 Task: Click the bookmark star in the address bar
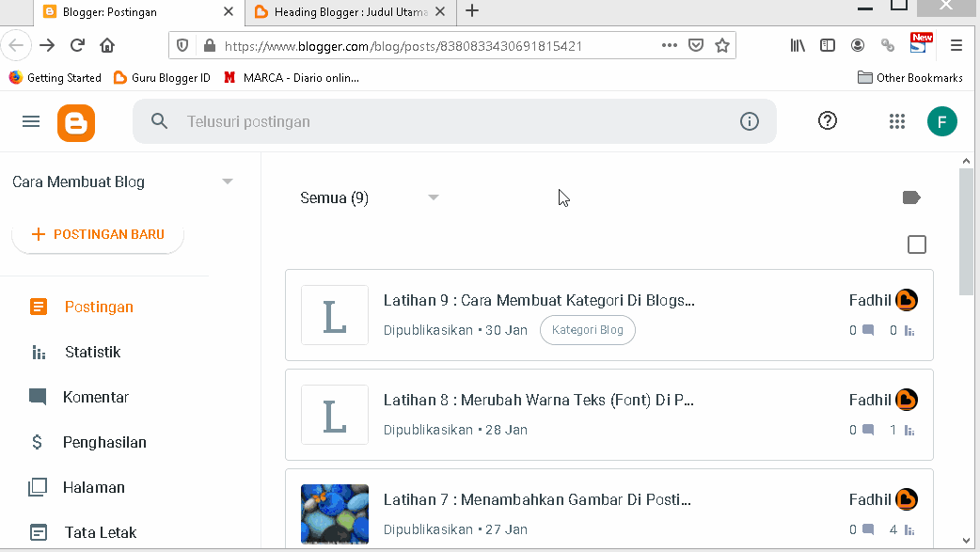(721, 44)
